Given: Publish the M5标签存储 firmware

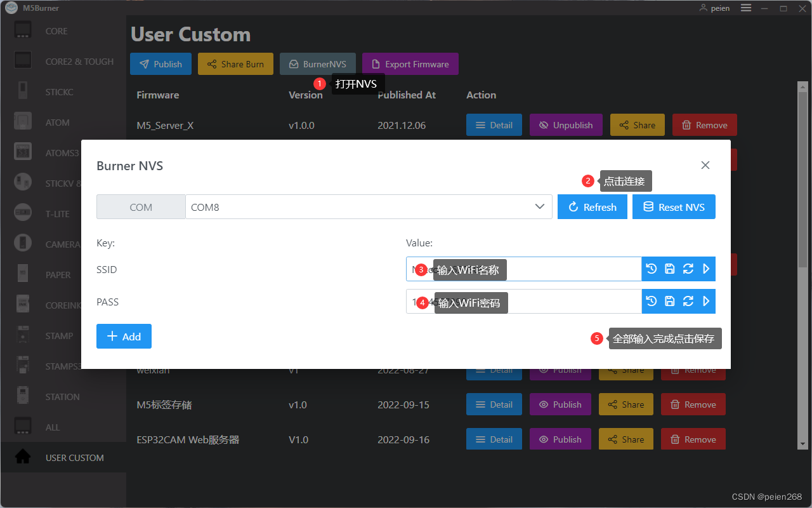Looking at the screenshot, I should point(560,404).
